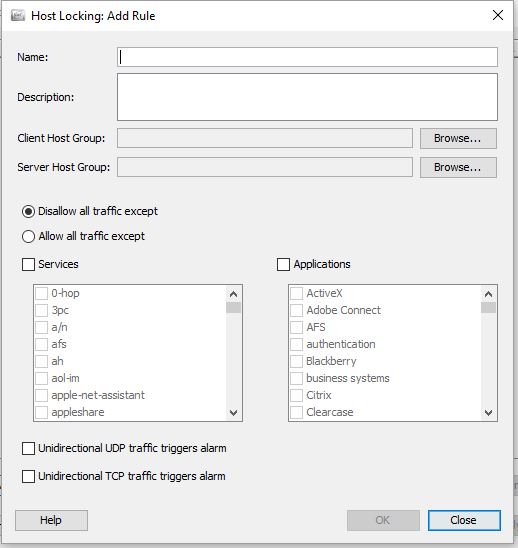Screen dimensions: 518x548
Task: Check the Adobe Connect application
Action: [x=296, y=310]
